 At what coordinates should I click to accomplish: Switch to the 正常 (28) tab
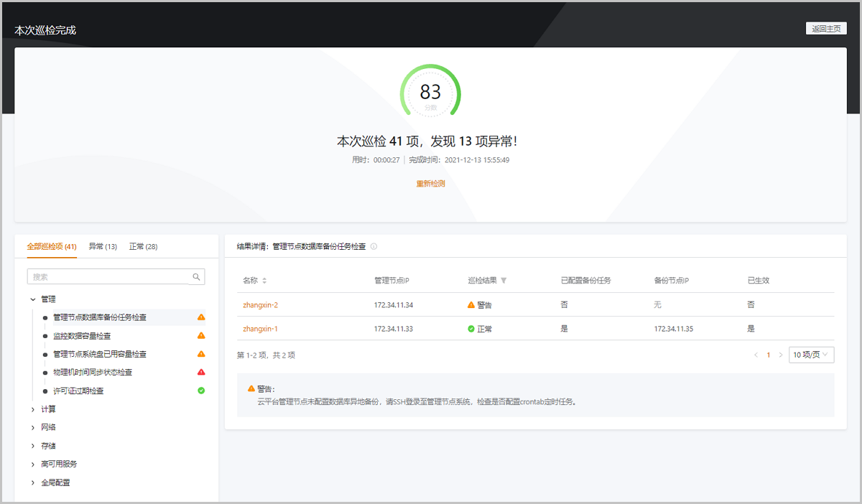143,246
